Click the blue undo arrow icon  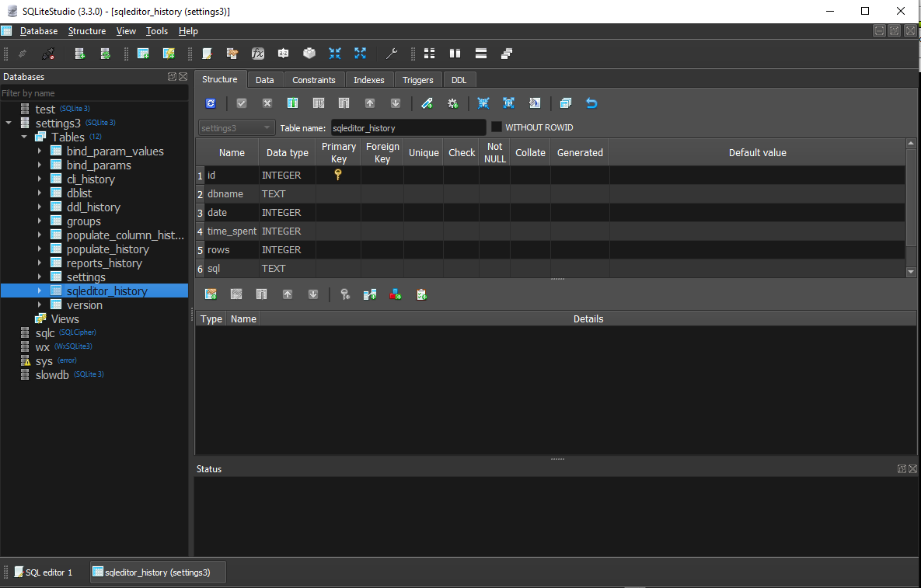(x=591, y=103)
